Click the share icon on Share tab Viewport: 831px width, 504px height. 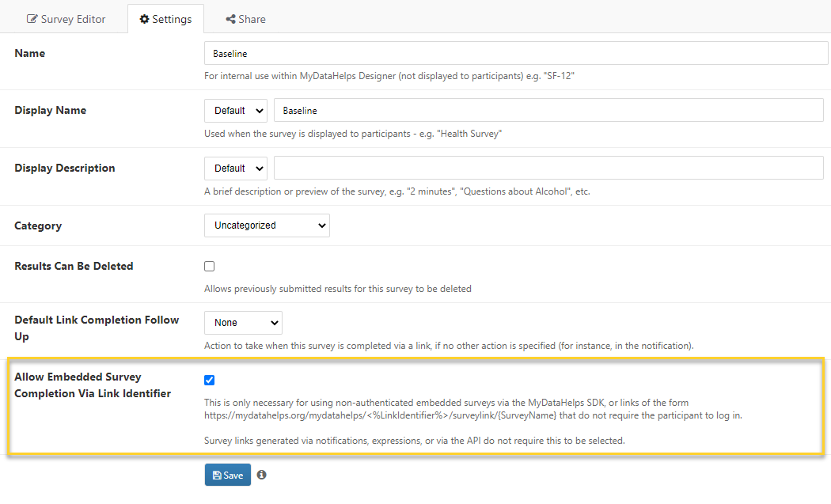[x=230, y=19]
